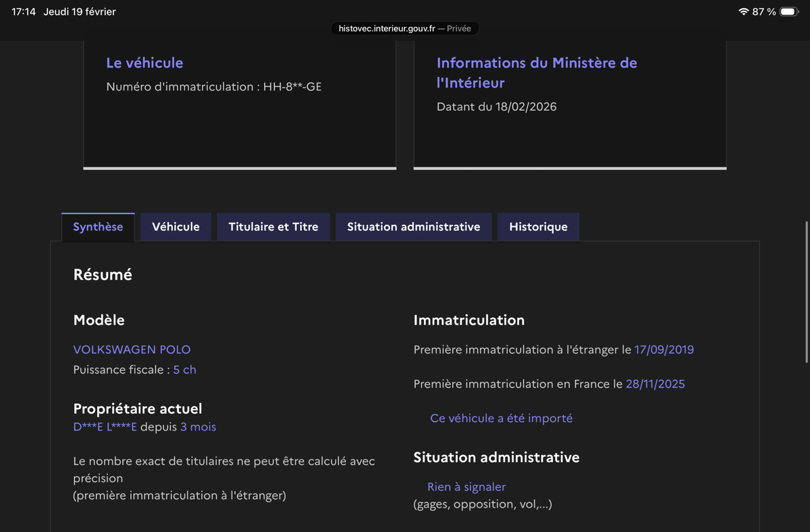
Task: Open the Situation administrative tab
Action: pos(414,227)
